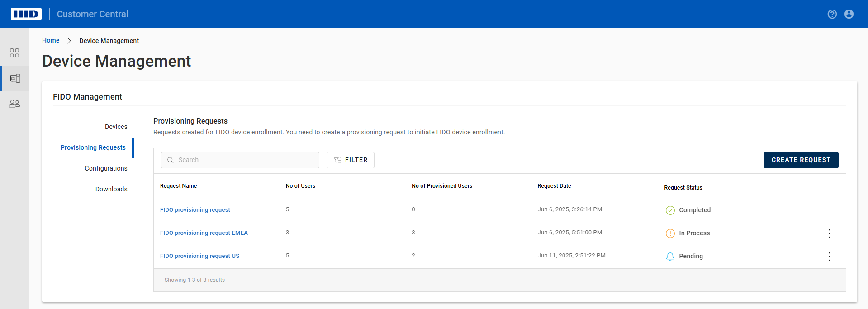Open actions menu for EMEA request row
Viewport: 868px width, 309px height.
click(x=829, y=233)
